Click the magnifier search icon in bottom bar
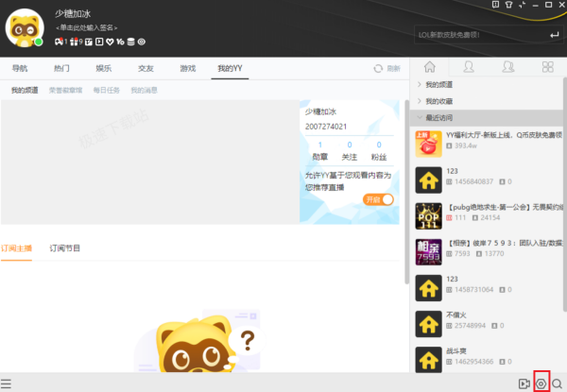 tap(557, 383)
